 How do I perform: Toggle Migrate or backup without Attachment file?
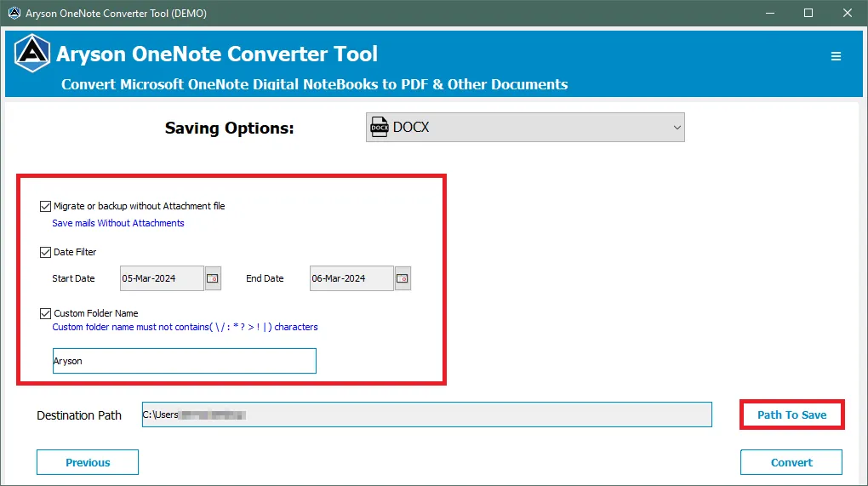(45, 207)
